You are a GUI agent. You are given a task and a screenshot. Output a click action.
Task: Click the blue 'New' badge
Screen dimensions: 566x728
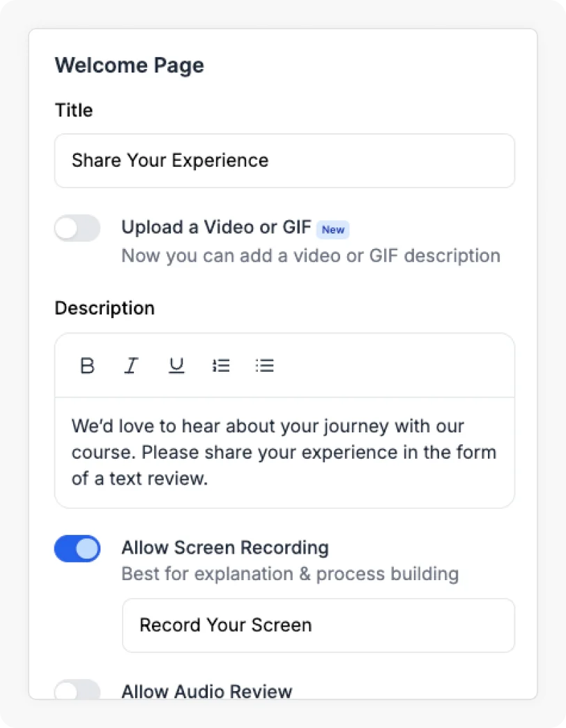(332, 229)
